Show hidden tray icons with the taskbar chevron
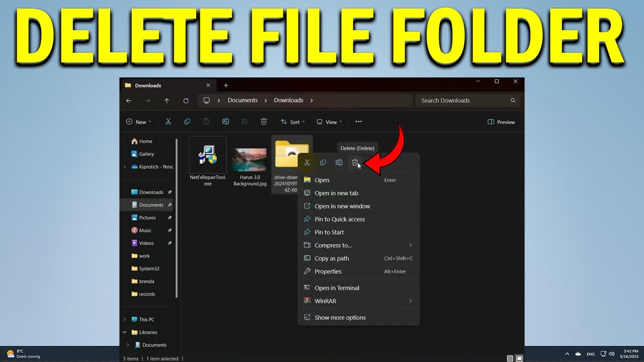Screen dimensions: 644x362 point(568,354)
